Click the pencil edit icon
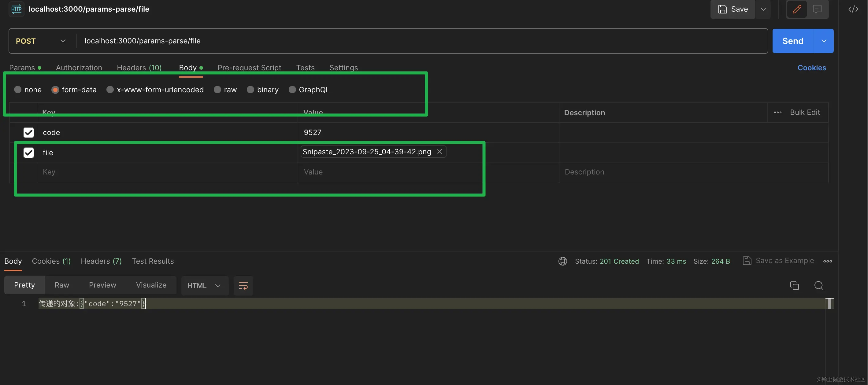 coord(796,9)
